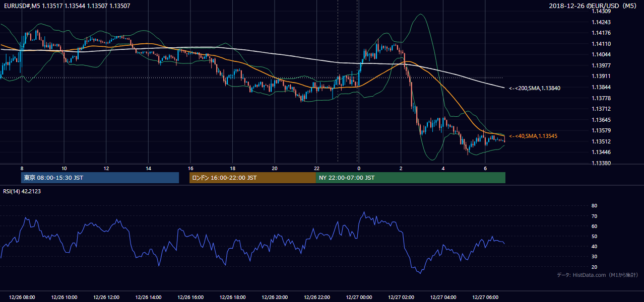The image size is (644, 302).
Task: Click price axis label 1.13778
Action: click(601, 98)
